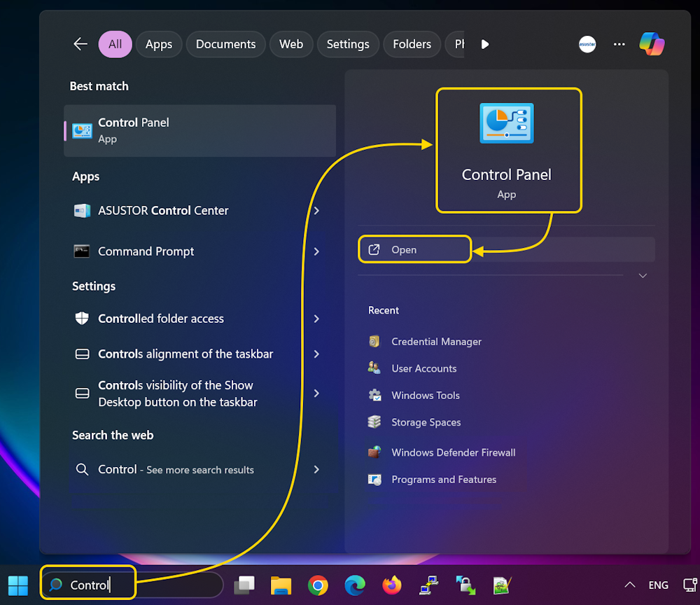This screenshot has width=700, height=605.
Task: Open Task View on the taskbar
Action: point(244,585)
